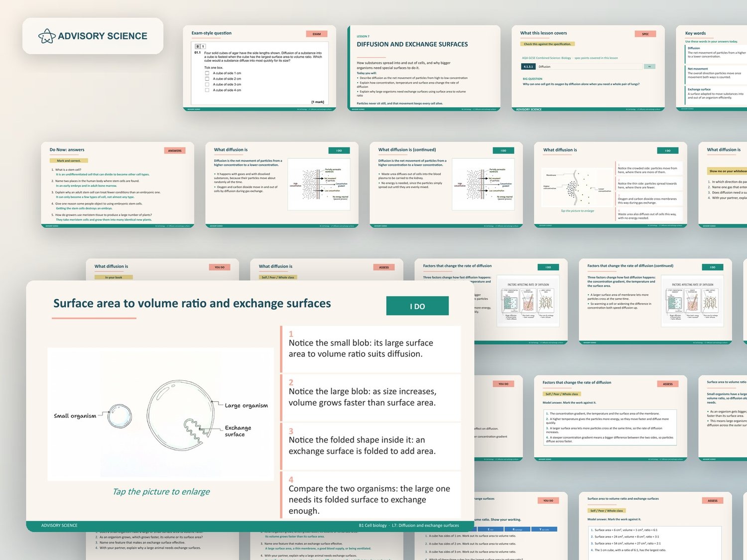Screen dimensions: 747x560
Task: Open the 'Diffusion and Exchange Surfaces' title slide
Action: pos(424,68)
